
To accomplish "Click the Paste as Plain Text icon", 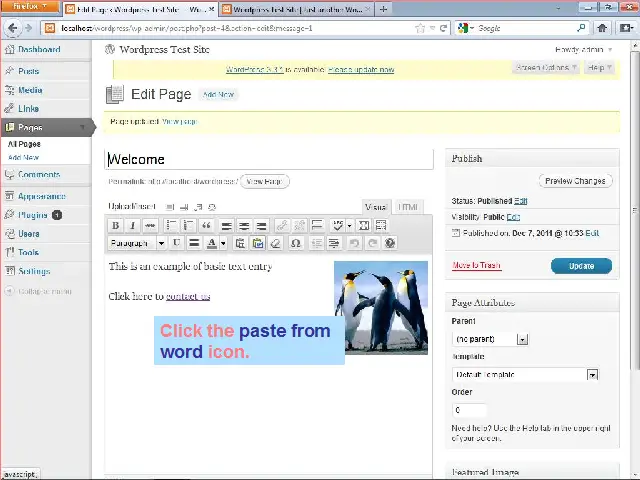I will click(x=240, y=243).
